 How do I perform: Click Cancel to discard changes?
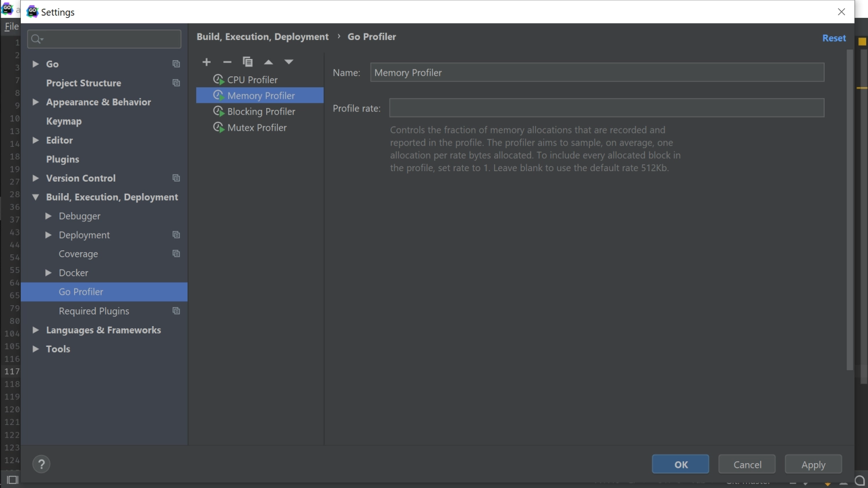click(x=747, y=464)
